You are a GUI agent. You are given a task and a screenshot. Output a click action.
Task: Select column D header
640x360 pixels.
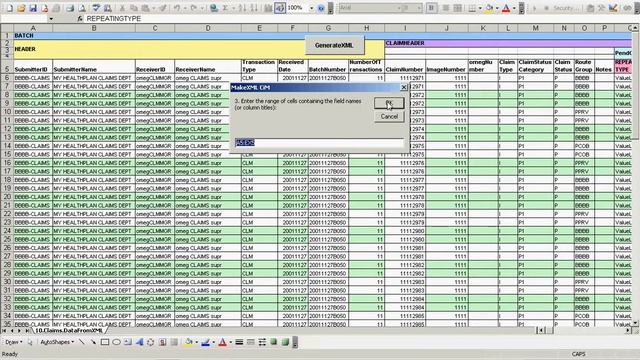coord(208,28)
